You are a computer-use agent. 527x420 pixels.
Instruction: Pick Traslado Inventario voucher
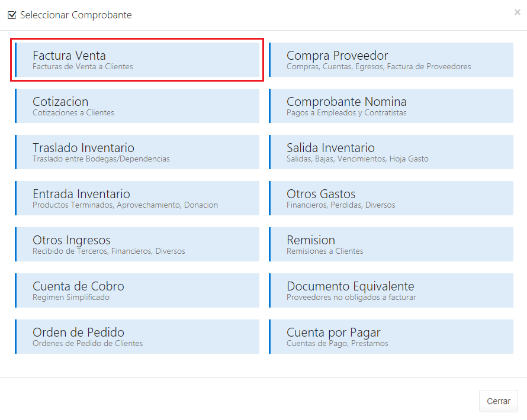pos(137,152)
